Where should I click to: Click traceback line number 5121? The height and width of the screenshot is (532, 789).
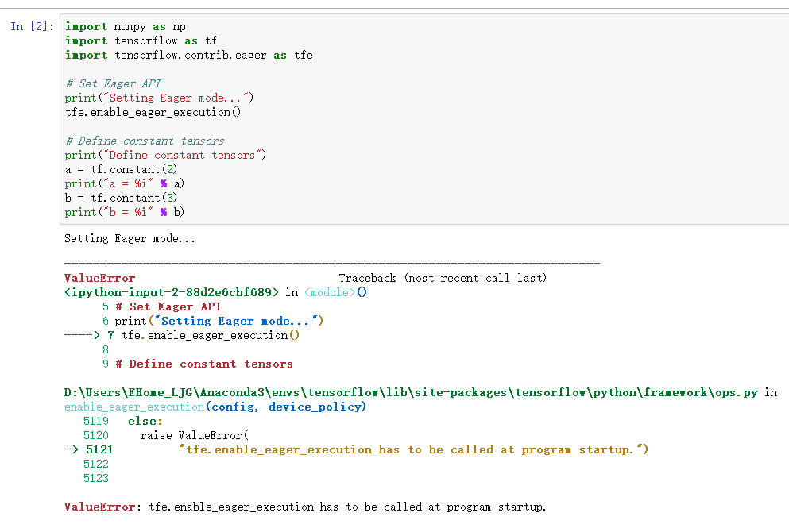tap(99, 449)
